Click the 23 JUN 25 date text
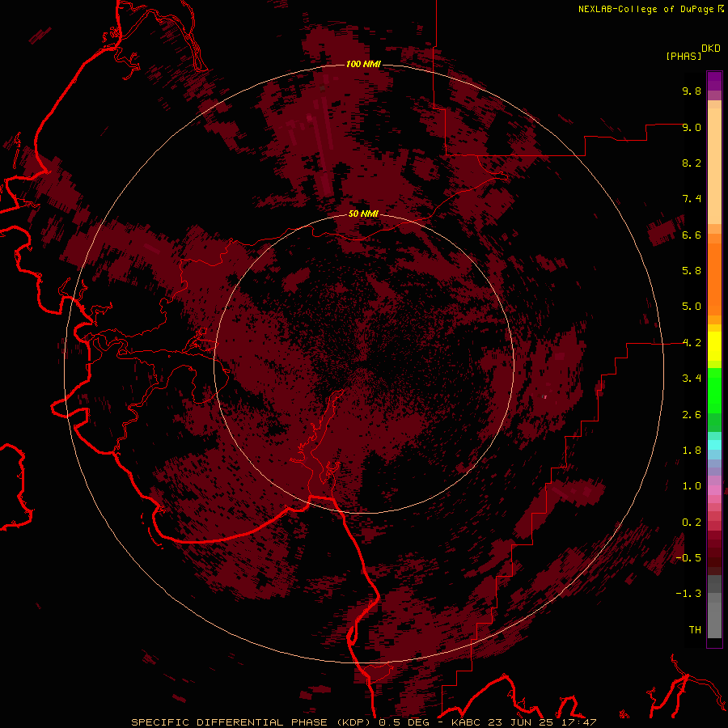This screenshot has height=728, width=728. tap(518, 722)
